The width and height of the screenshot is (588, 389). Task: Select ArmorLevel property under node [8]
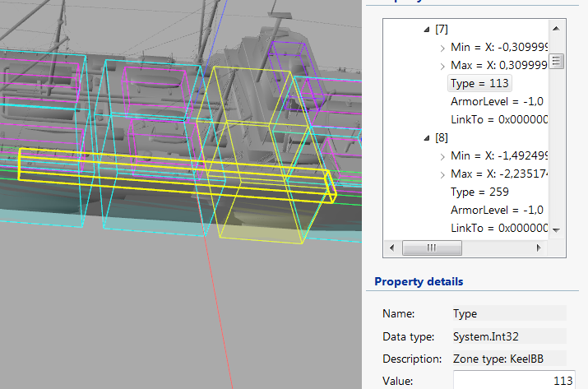497,210
